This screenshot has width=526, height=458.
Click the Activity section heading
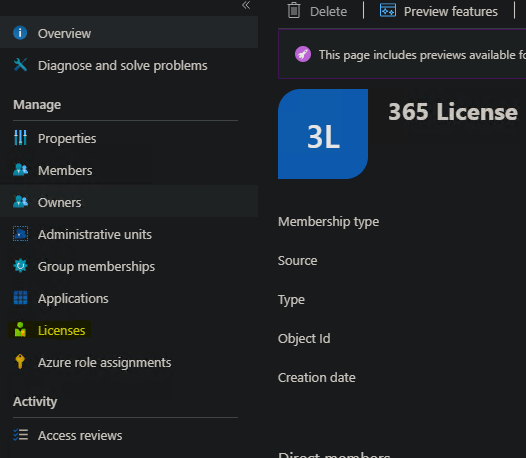click(x=35, y=401)
